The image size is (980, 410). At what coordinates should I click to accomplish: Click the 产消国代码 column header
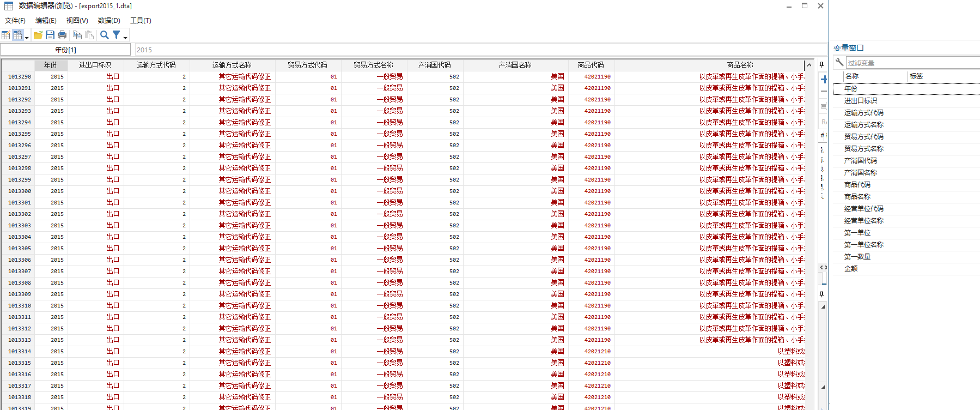(435, 65)
